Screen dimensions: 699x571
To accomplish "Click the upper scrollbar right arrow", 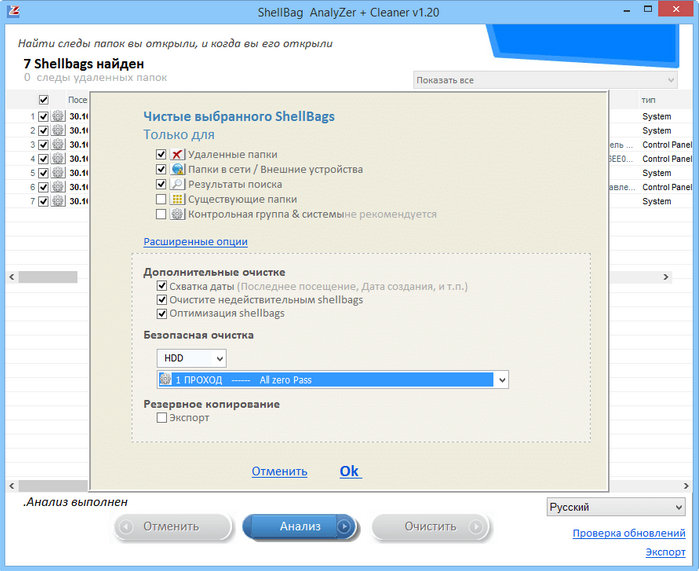I will pos(666,277).
